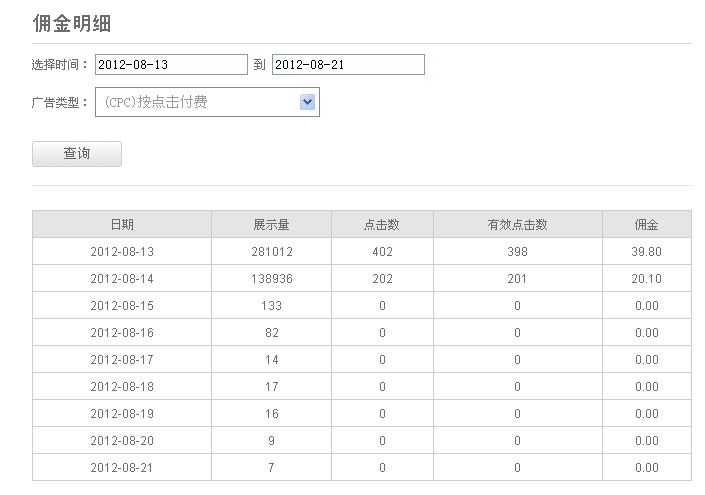Open the 广告类型 dropdown arrow
This screenshot has height=495, width=705.
pos(308,102)
